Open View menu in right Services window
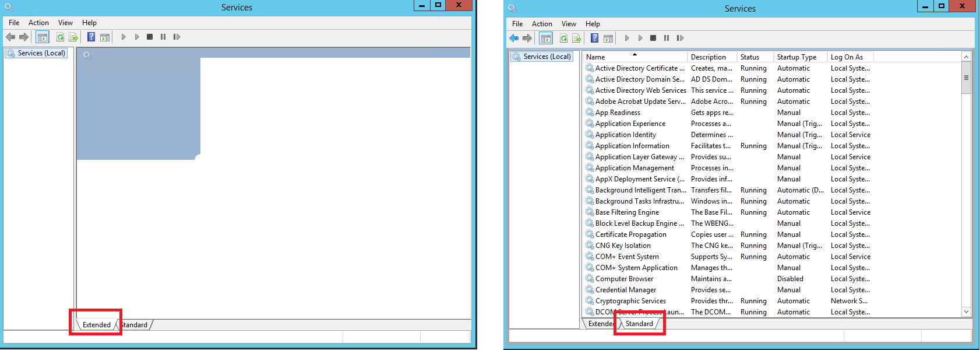The height and width of the screenshot is (350, 980). tap(569, 24)
